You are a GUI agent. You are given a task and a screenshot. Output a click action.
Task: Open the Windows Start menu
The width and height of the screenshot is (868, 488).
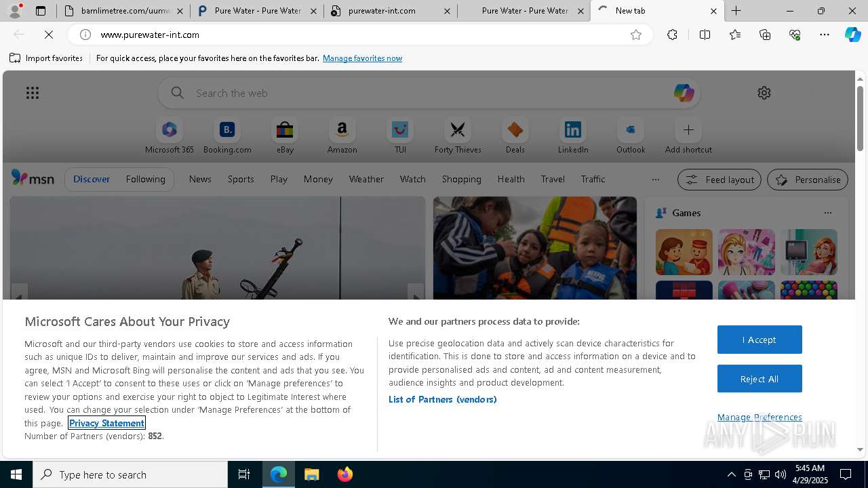16,474
